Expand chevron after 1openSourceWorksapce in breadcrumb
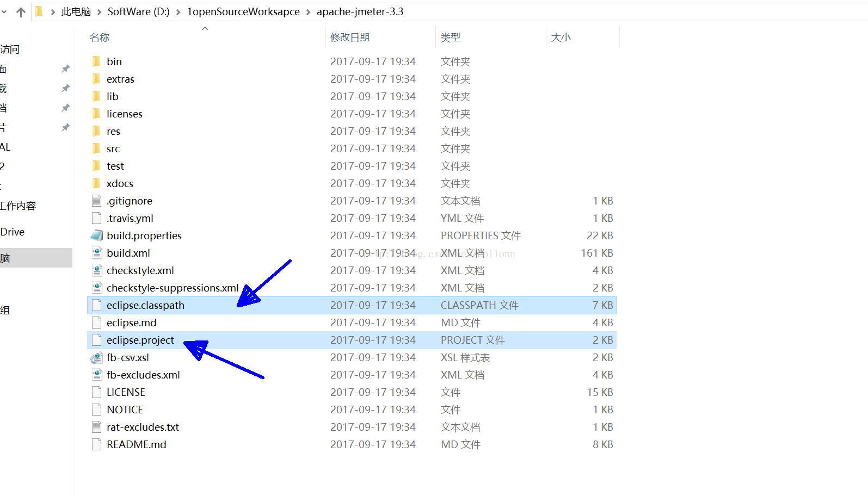 coord(308,12)
